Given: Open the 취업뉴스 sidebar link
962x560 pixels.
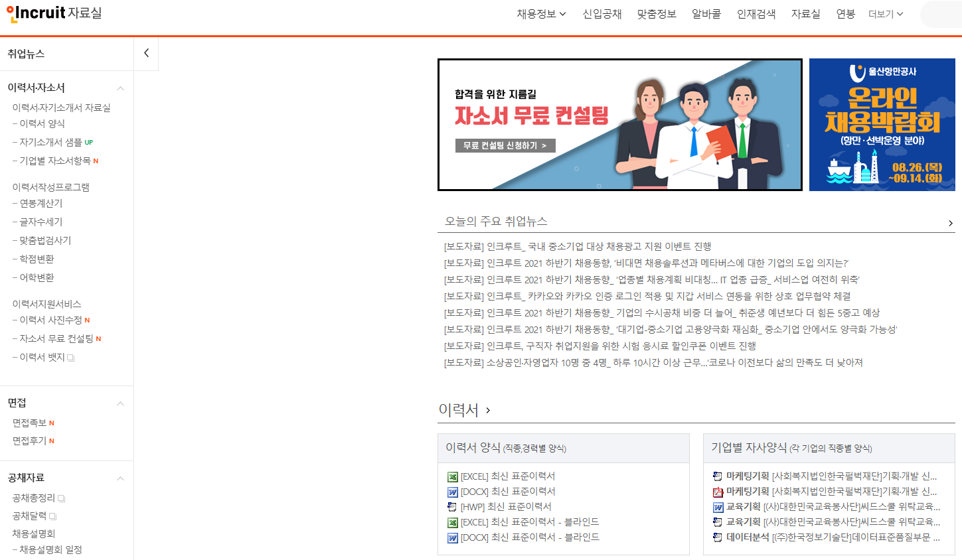Looking at the screenshot, I should (26, 54).
